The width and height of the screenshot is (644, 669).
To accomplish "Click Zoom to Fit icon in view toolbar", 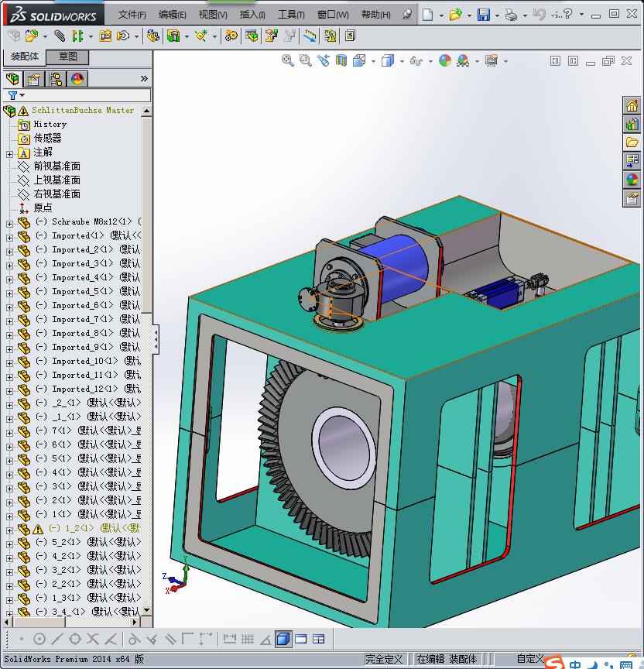I will click(288, 60).
